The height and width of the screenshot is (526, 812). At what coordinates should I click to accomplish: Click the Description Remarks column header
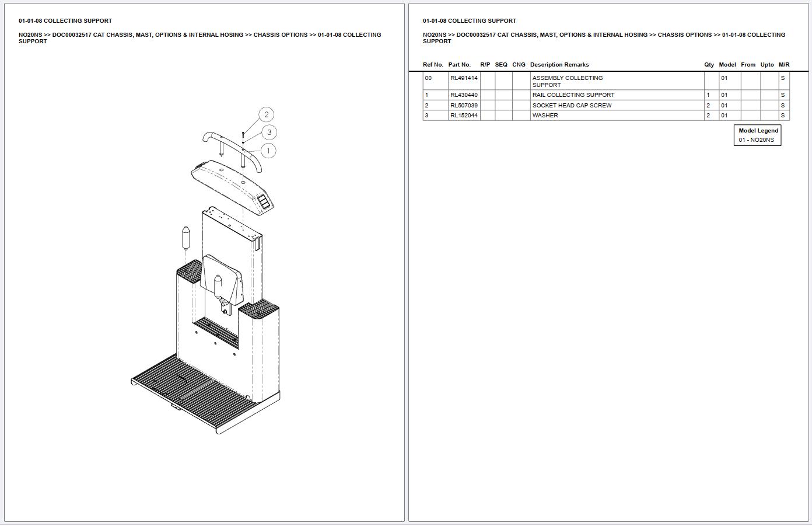559,65
